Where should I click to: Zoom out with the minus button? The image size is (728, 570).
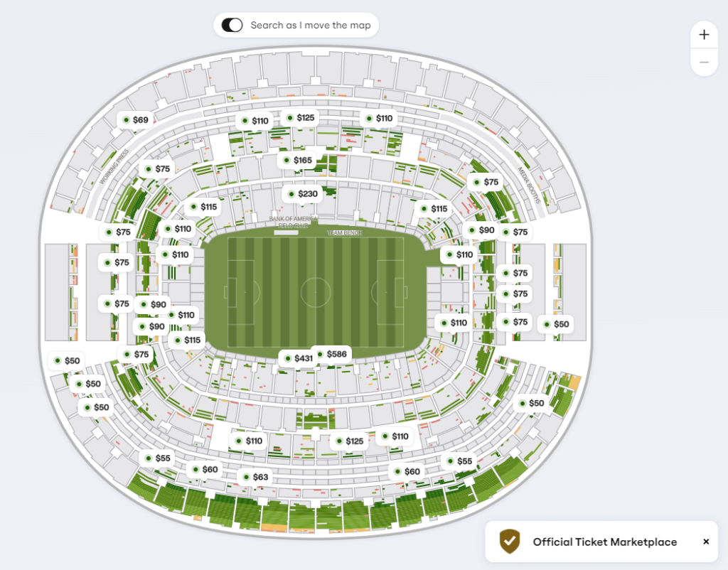[704, 63]
